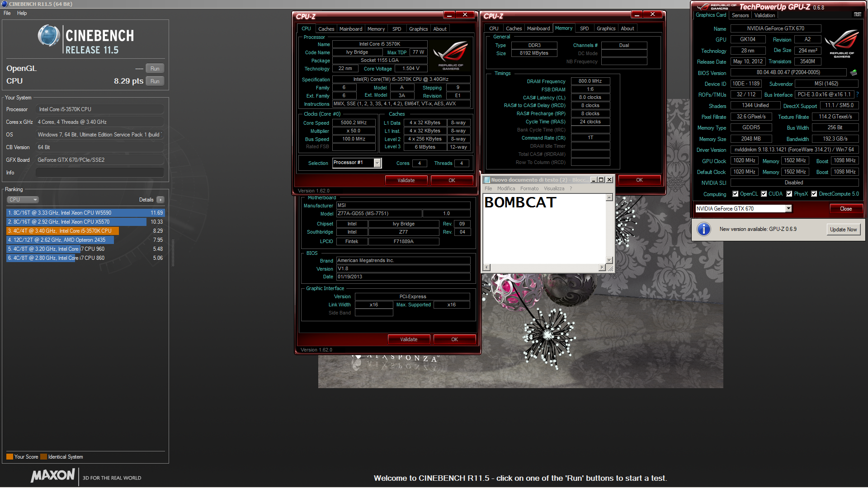This screenshot has height=488, width=868.
Task: Open the Processor #1 selection dropdown
Action: tap(377, 163)
